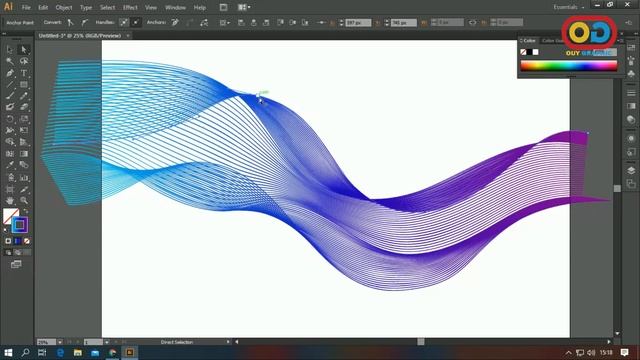Set None mode button below swatches
This screenshot has width=640, height=360.
click(x=27, y=241)
